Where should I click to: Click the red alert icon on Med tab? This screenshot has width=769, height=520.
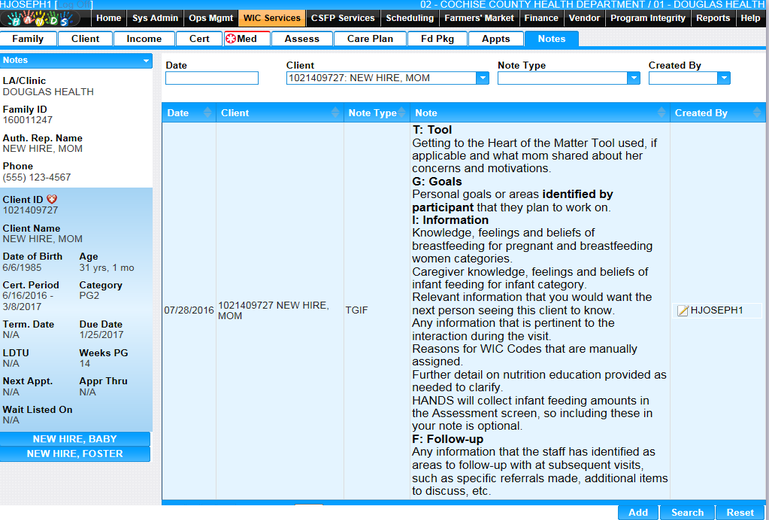click(x=231, y=39)
